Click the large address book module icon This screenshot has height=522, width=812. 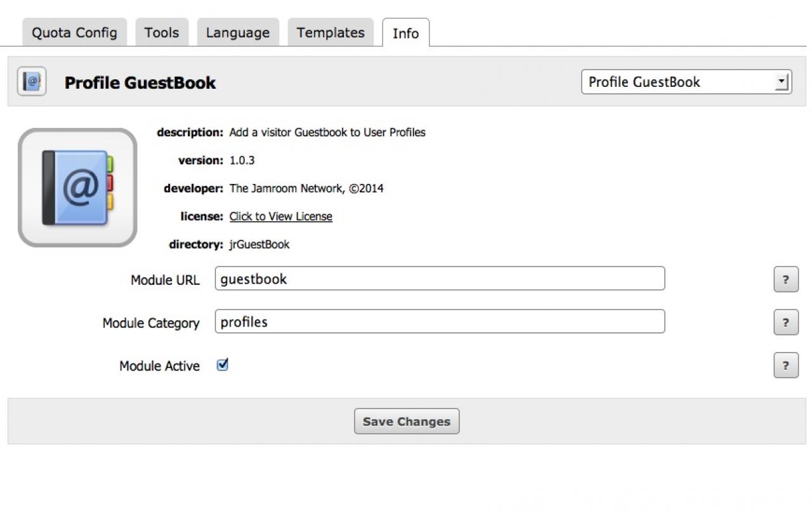coord(77,188)
